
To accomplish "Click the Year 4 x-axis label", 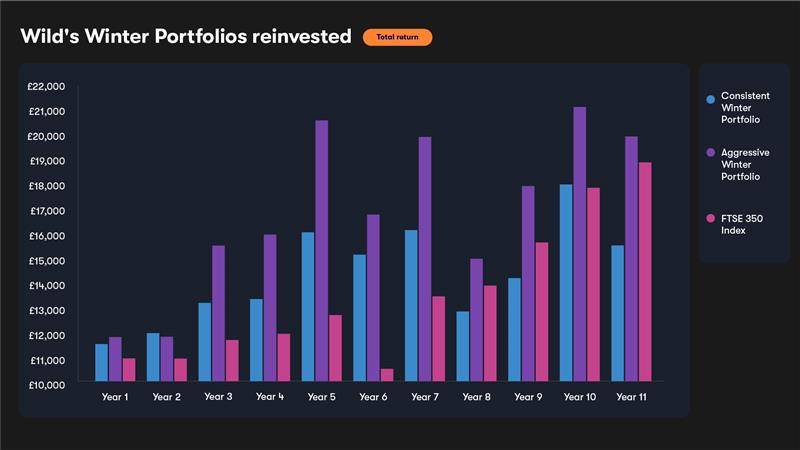I will pyautogui.click(x=269, y=397).
